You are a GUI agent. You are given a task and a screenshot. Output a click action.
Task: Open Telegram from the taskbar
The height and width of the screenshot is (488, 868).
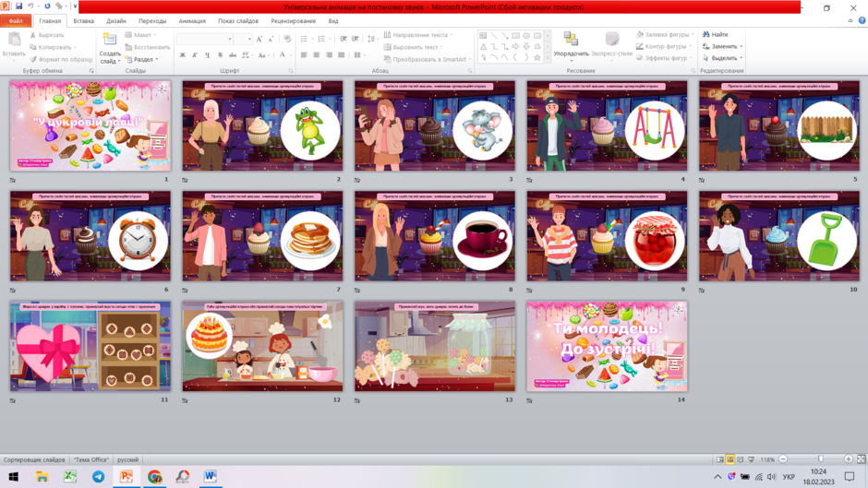click(x=98, y=476)
